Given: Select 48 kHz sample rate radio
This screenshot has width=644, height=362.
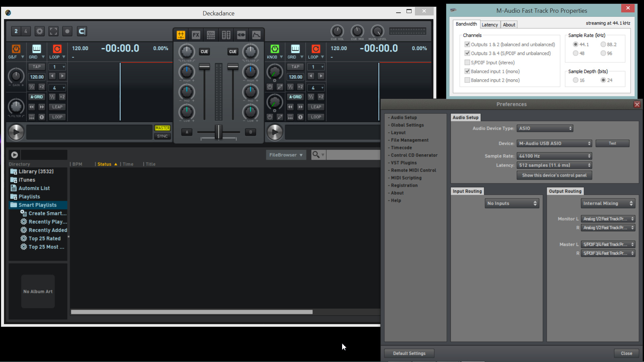Looking at the screenshot, I should tap(576, 53).
